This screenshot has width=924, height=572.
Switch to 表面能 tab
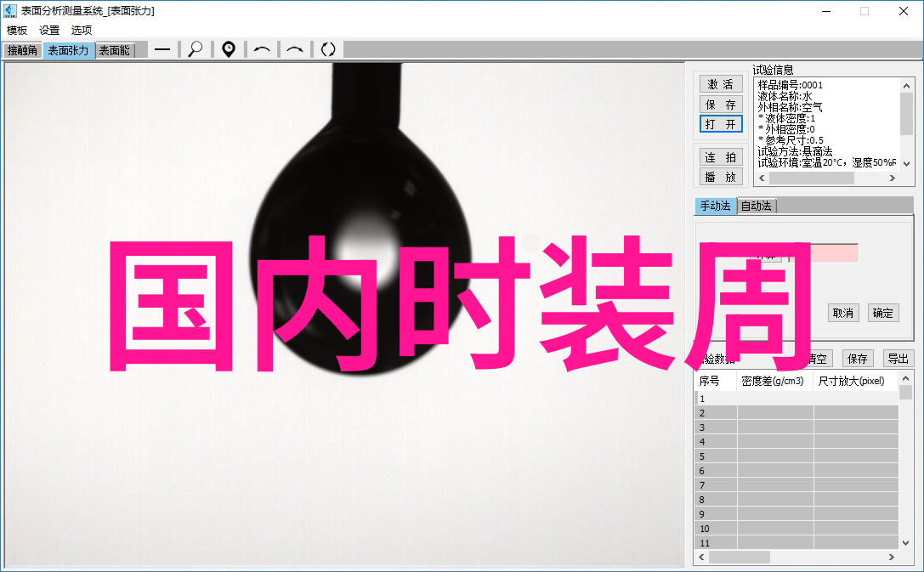point(114,51)
